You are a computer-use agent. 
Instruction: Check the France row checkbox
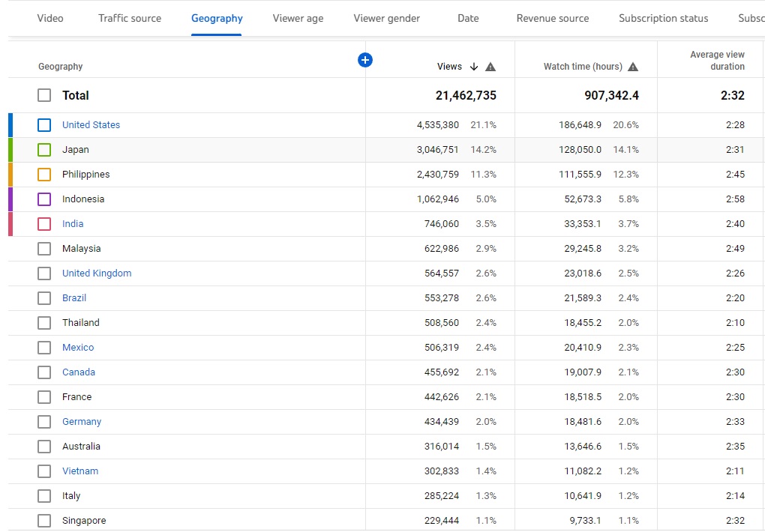point(44,397)
